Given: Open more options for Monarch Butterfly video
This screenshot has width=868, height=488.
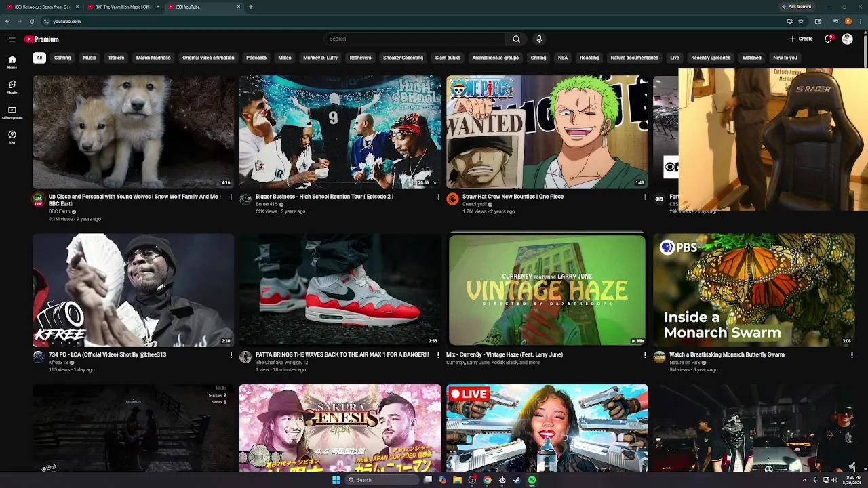Looking at the screenshot, I should (852, 355).
